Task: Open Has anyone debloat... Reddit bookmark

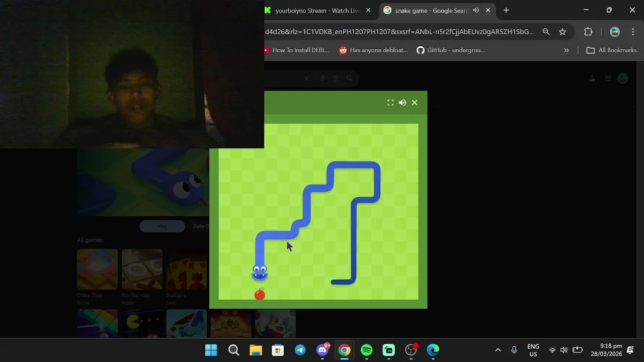Action: pos(374,50)
